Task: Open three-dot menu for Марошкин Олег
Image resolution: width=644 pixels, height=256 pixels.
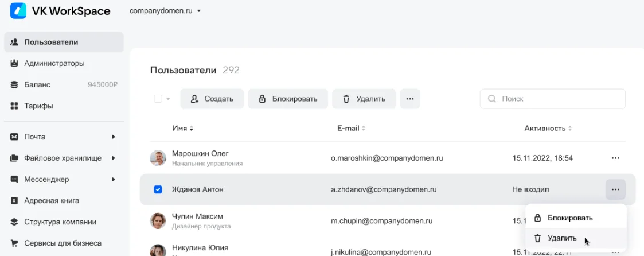Action: click(x=615, y=158)
